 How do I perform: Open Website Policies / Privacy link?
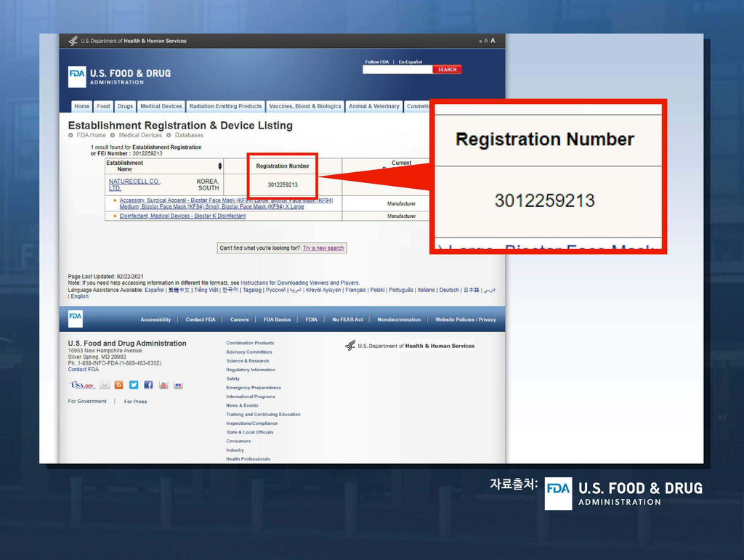466,320
